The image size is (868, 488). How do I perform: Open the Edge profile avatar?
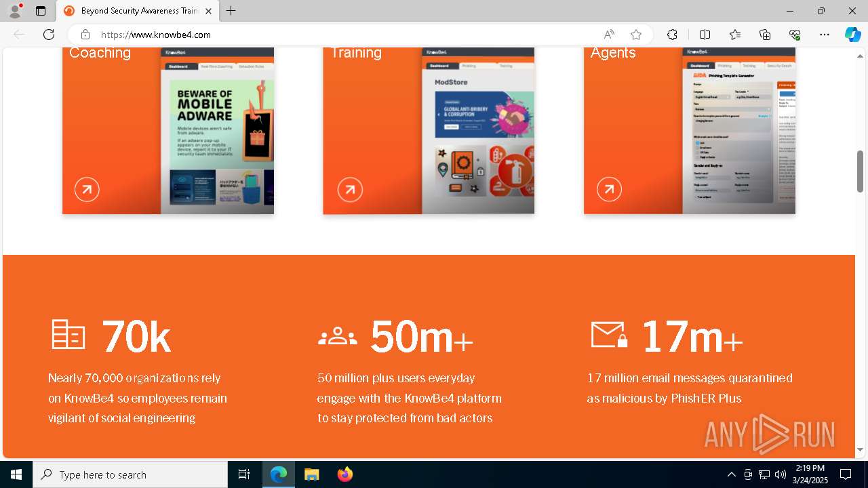click(x=14, y=11)
